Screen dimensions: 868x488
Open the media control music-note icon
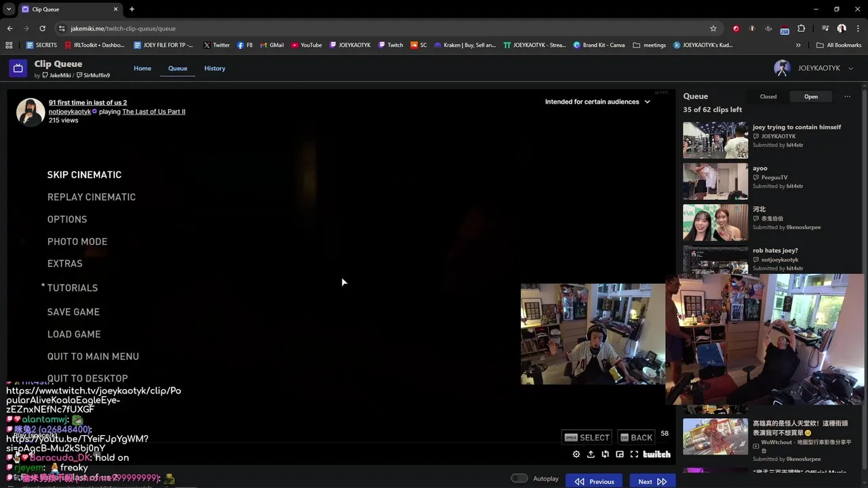pyautogui.click(x=825, y=28)
